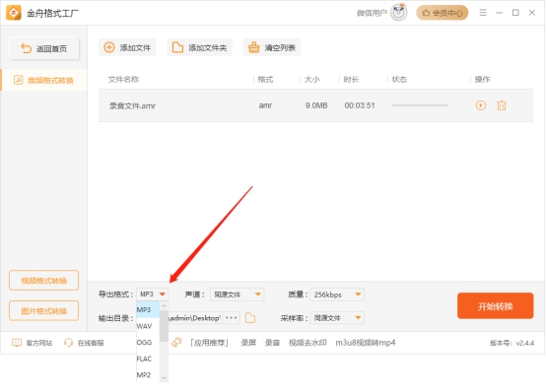Browse output directory with the ... button

pyautogui.click(x=231, y=318)
